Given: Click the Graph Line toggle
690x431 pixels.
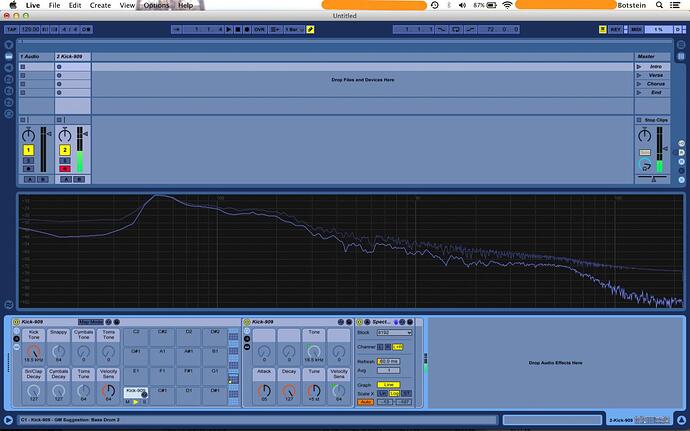Looking at the screenshot, I should click(x=389, y=385).
